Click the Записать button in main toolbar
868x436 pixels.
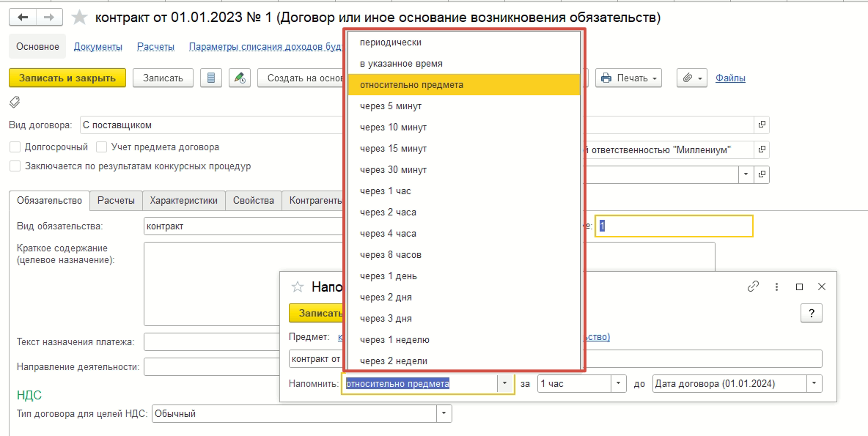pos(163,78)
